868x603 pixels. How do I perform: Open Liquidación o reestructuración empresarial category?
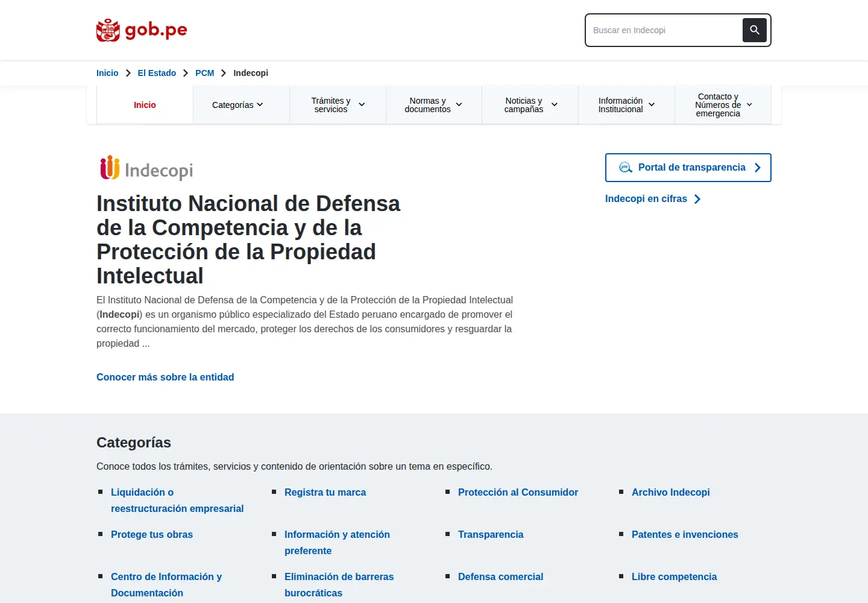pos(177,500)
